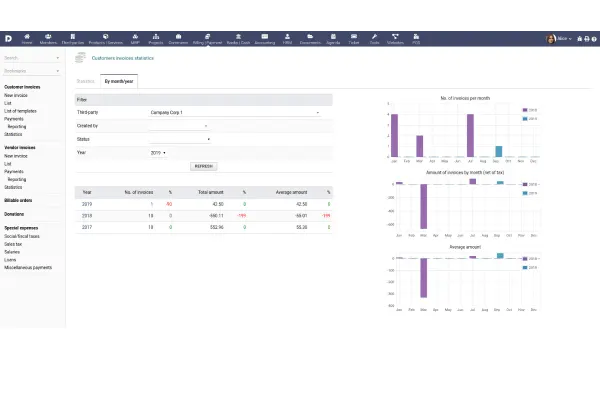Open the Third-party dropdown showing Company Corp 1
This screenshot has height=400, width=600.
234,113
